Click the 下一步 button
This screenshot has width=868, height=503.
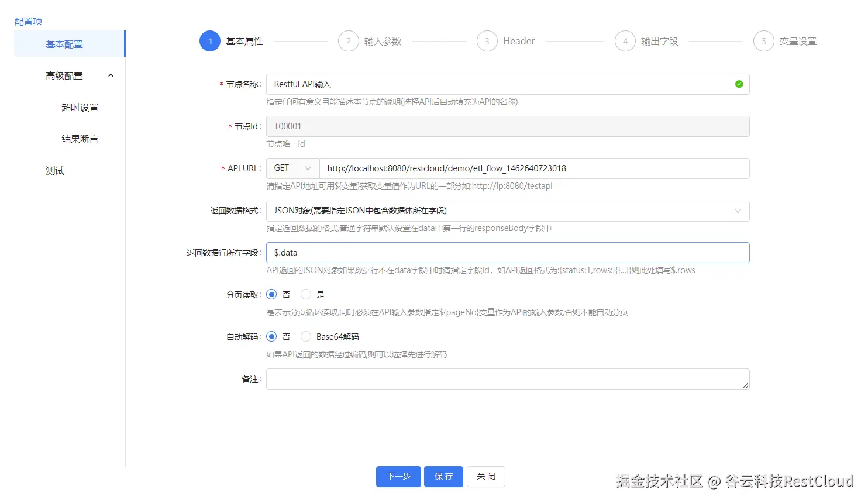point(398,477)
